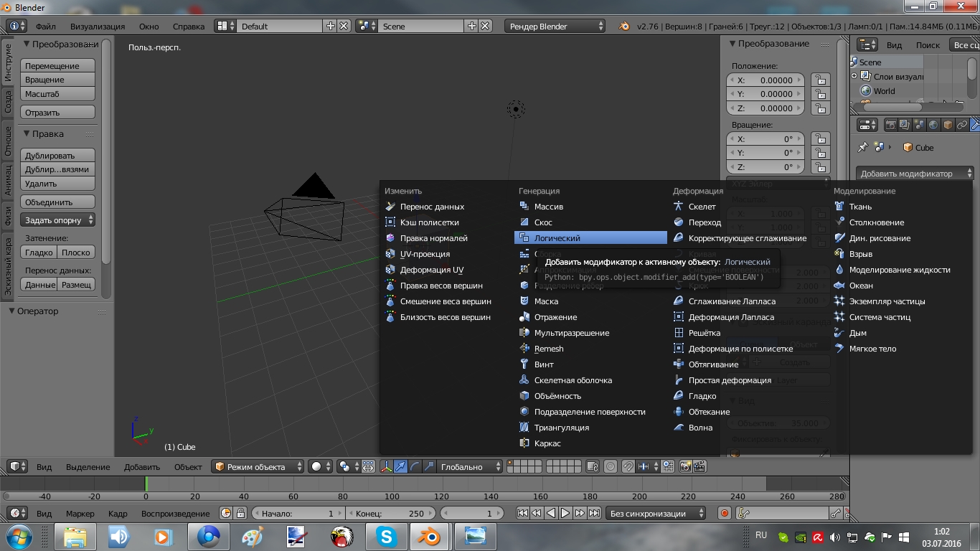Click the OpenGL render animation clapper icon
This screenshot has width=980, height=551.
coord(699,466)
